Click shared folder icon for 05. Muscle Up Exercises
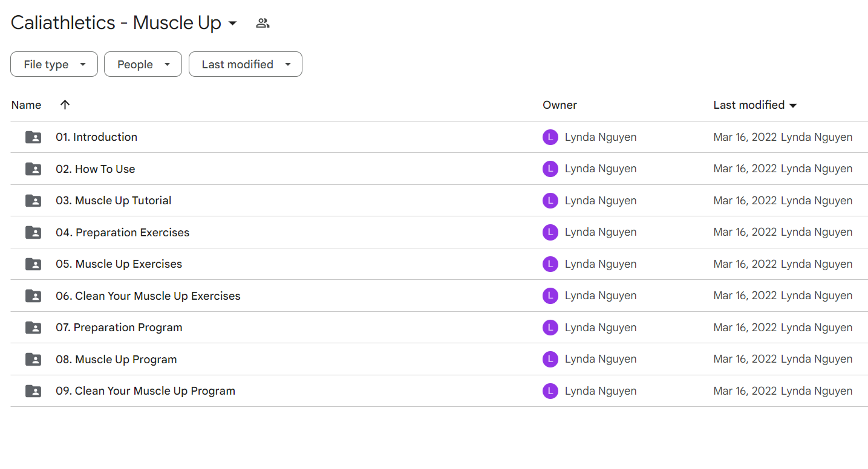868x469 pixels. [x=33, y=264]
